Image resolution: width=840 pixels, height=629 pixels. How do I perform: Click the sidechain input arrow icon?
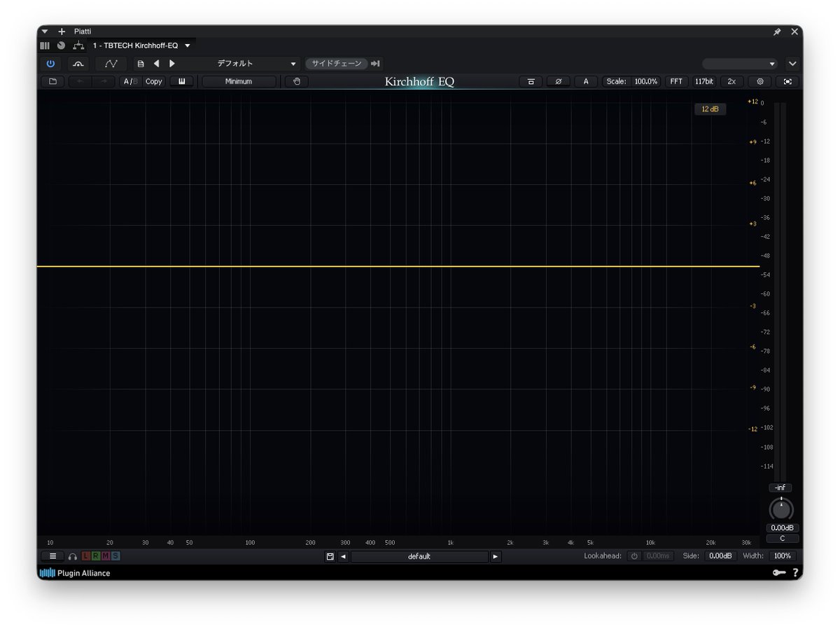click(376, 64)
